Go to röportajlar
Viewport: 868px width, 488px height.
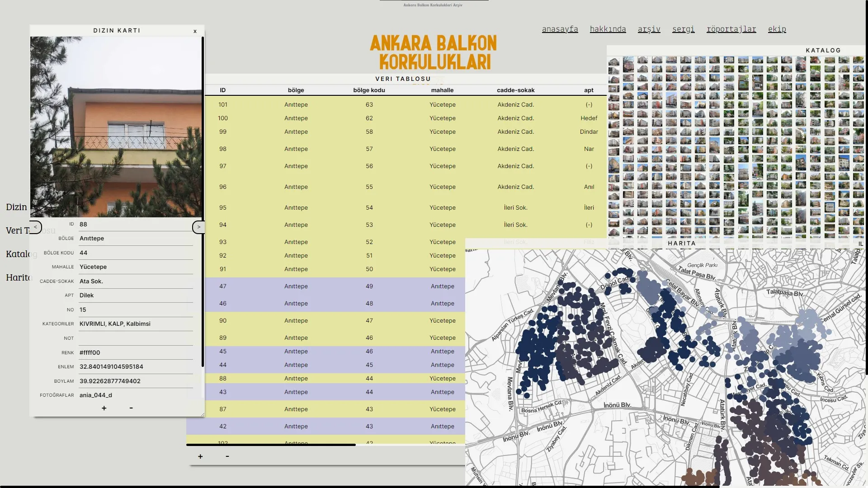coord(731,29)
